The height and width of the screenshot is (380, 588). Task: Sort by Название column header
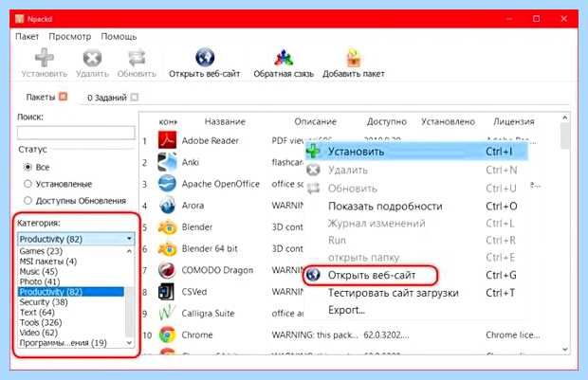point(225,121)
